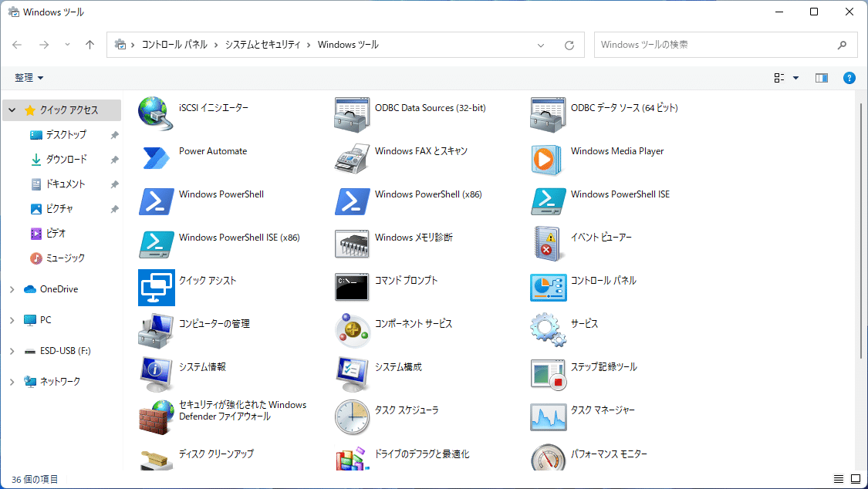Open Windows FAX とスキャン icon
This screenshot has width=868, height=489.
352,157
